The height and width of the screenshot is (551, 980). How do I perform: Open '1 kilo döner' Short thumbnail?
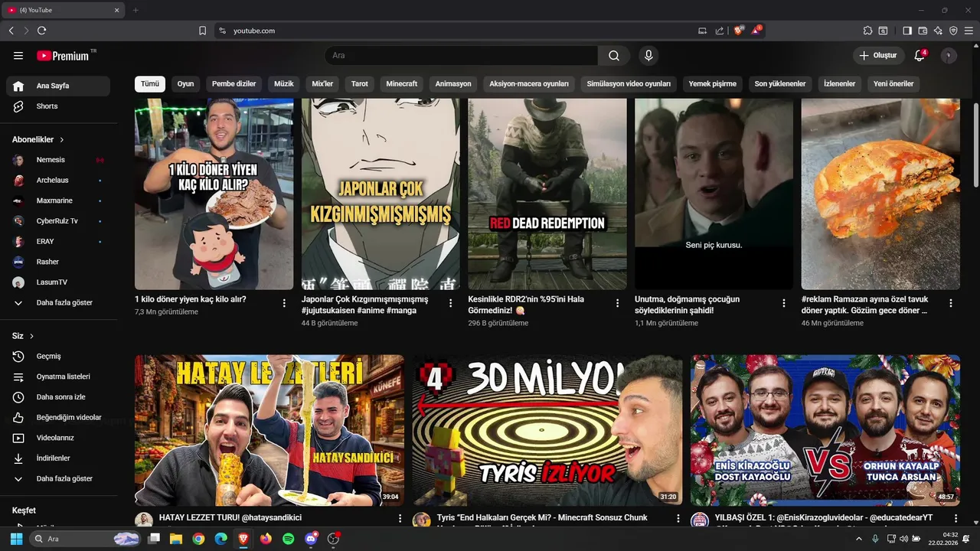[x=214, y=194]
